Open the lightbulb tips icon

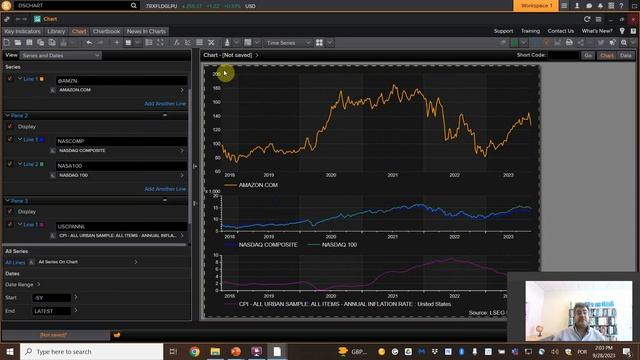pos(622,31)
